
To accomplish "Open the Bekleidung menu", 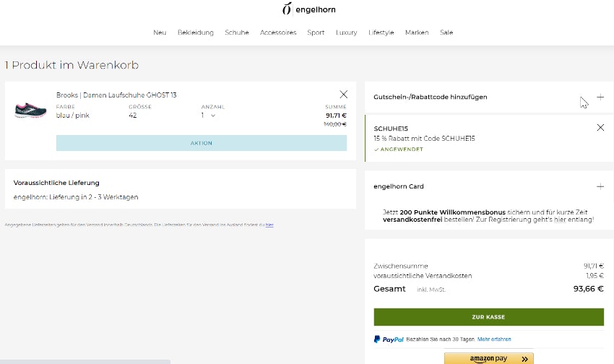I will pyautogui.click(x=196, y=32).
